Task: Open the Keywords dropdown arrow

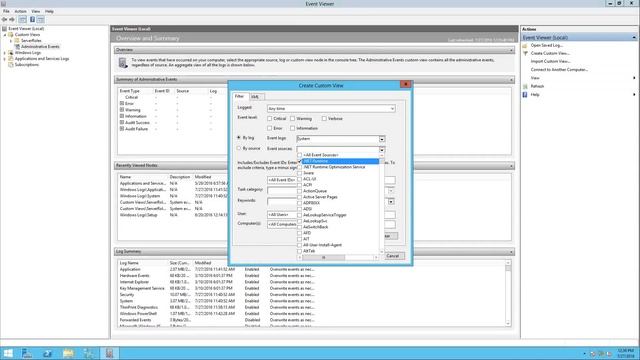Action: pos(391,202)
